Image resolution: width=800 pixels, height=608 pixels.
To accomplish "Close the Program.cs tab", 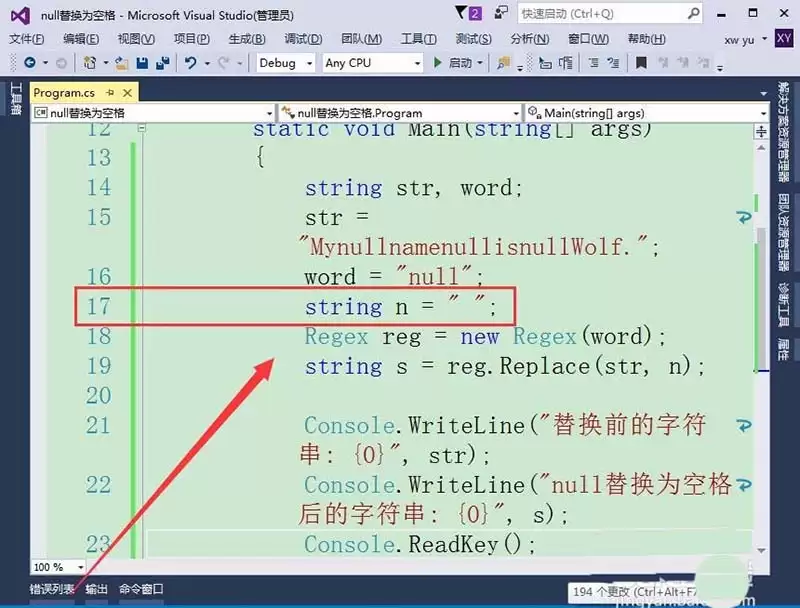I will pos(128,92).
